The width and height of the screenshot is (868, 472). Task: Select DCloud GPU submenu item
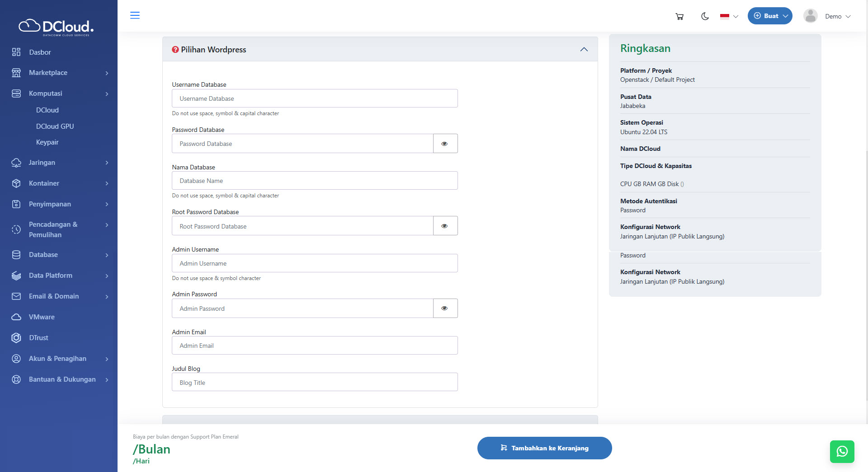point(55,126)
